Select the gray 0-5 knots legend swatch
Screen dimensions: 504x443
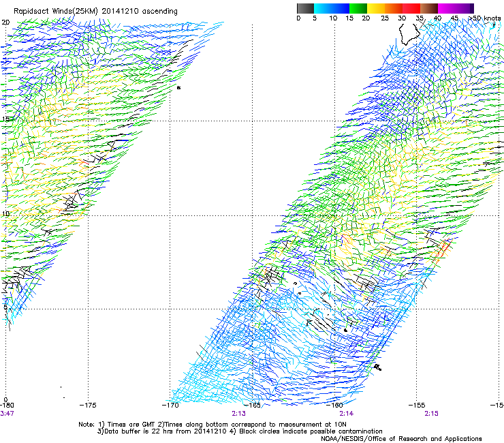coord(305,8)
